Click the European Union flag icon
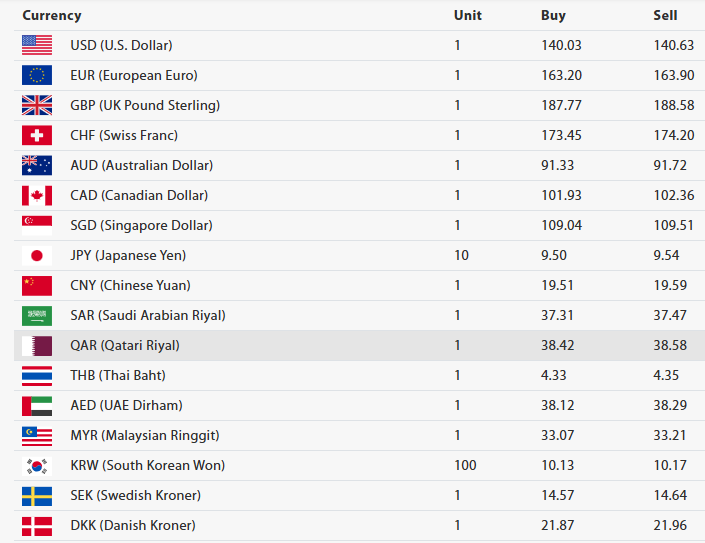Image resolution: width=705 pixels, height=543 pixels. [37, 75]
